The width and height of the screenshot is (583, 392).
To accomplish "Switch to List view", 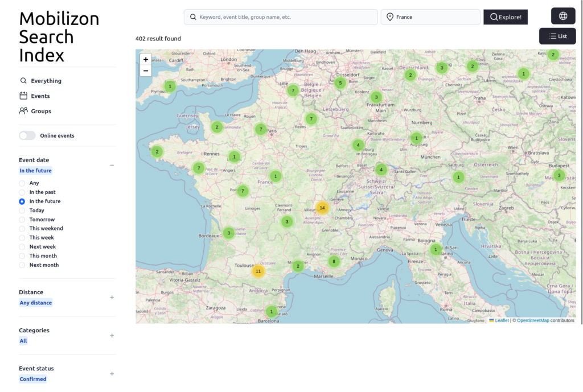I will (557, 36).
